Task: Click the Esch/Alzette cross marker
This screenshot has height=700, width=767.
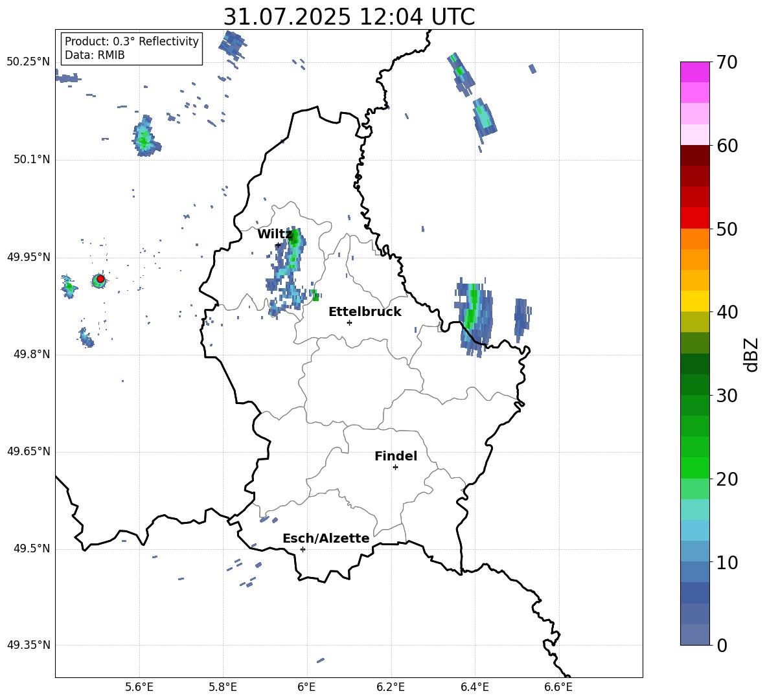Action: click(303, 549)
